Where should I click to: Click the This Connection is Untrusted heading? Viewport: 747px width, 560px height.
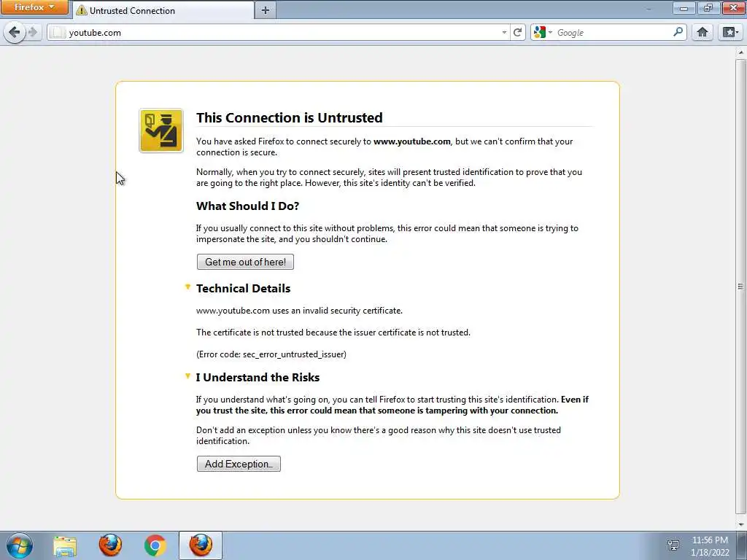click(289, 117)
